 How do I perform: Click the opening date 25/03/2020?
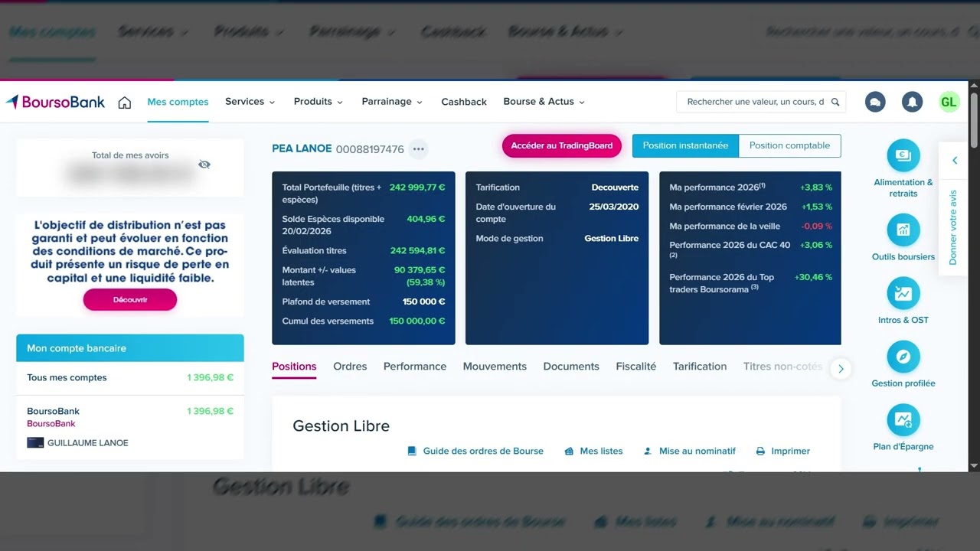(x=614, y=207)
